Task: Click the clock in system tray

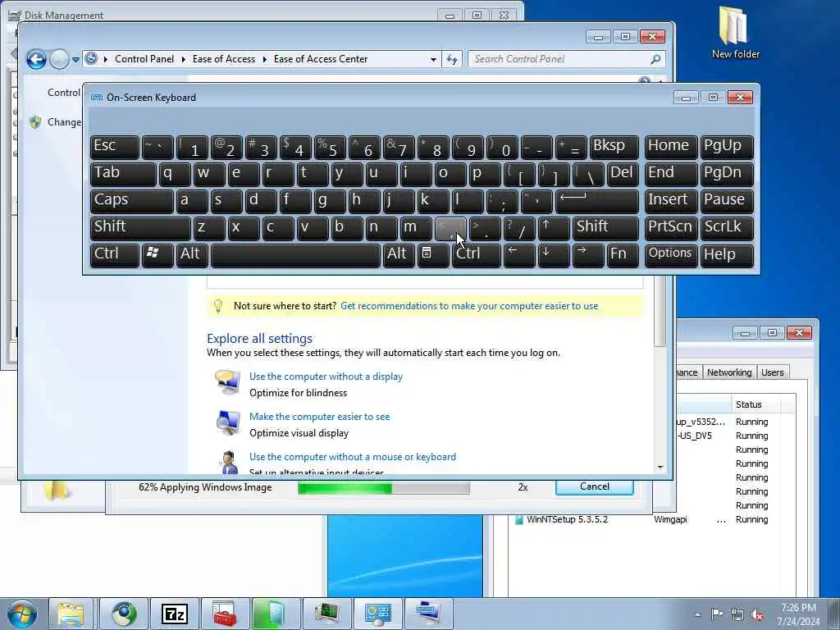Action: pos(798,614)
